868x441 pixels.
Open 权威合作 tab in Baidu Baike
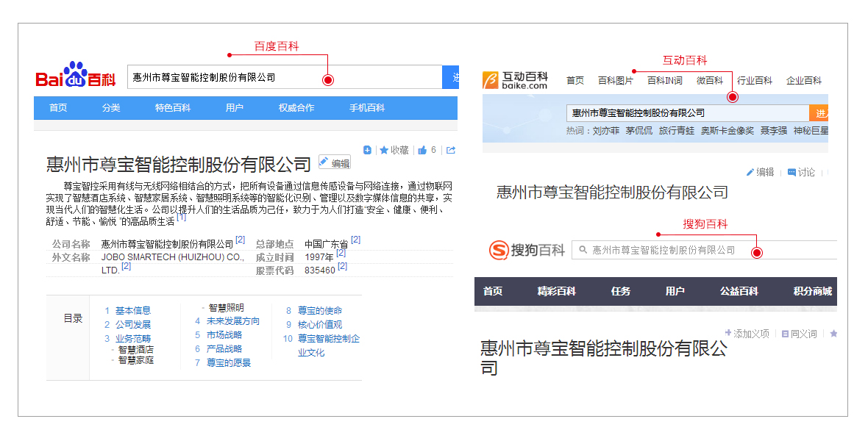[x=296, y=108]
